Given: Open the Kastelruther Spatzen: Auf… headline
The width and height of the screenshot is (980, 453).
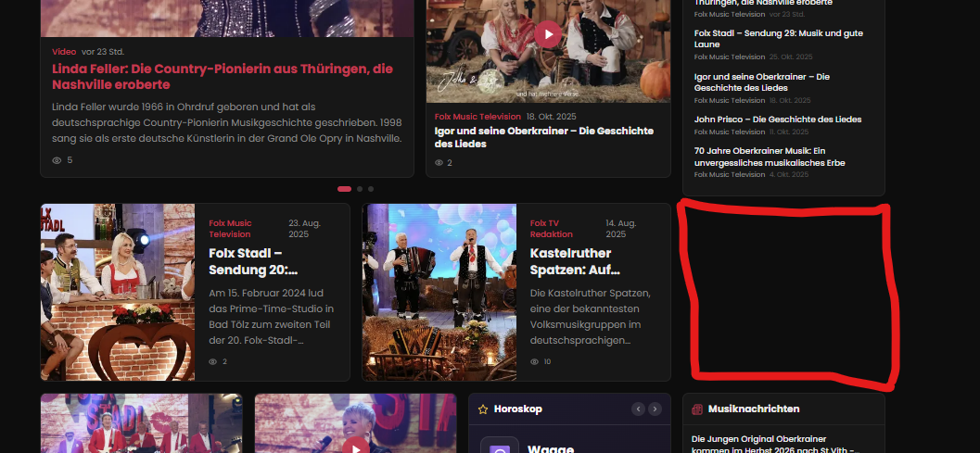Looking at the screenshot, I should (575, 262).
